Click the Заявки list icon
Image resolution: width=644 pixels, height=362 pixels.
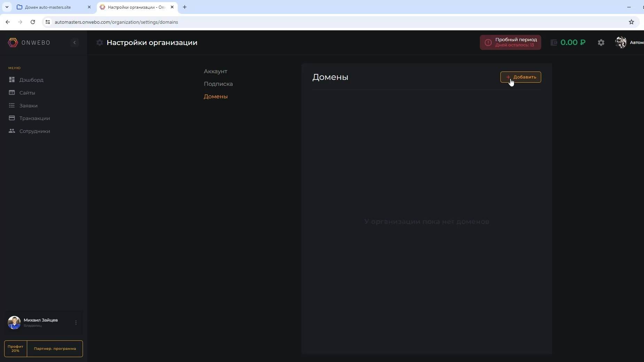pyautogui.click(x=12, y=105)
